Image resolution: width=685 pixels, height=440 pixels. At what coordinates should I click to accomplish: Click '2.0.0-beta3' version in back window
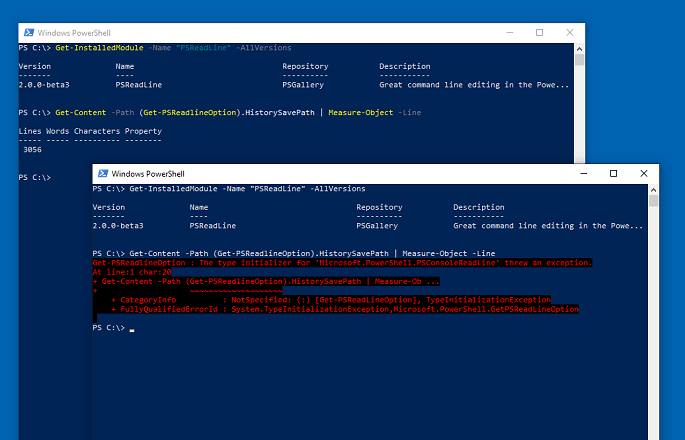44,85
